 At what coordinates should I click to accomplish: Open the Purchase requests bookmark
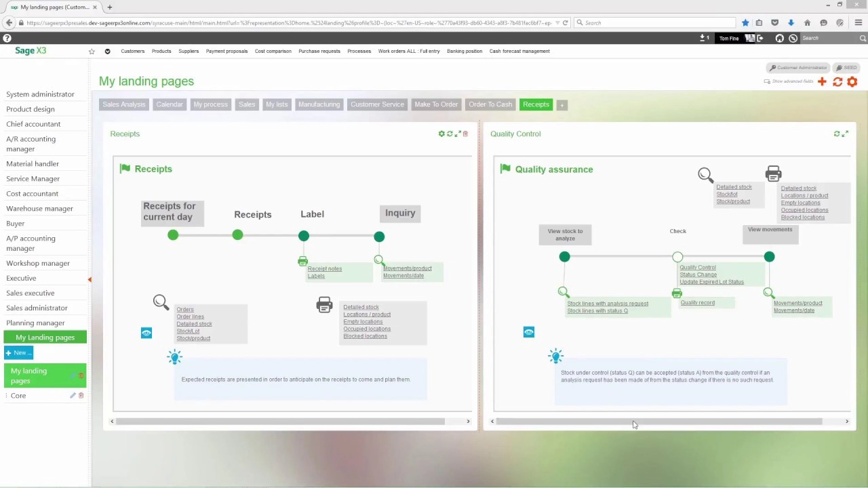point(319,52)
